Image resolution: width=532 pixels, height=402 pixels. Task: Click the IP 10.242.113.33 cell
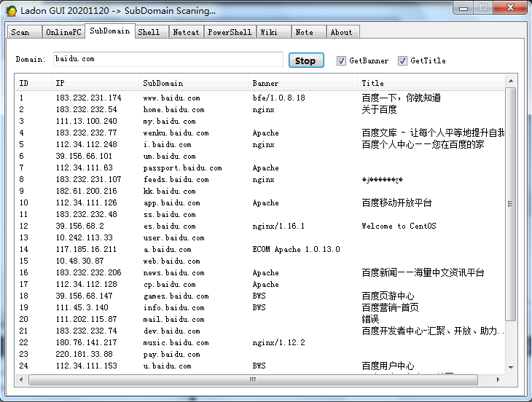click(84, 237)
